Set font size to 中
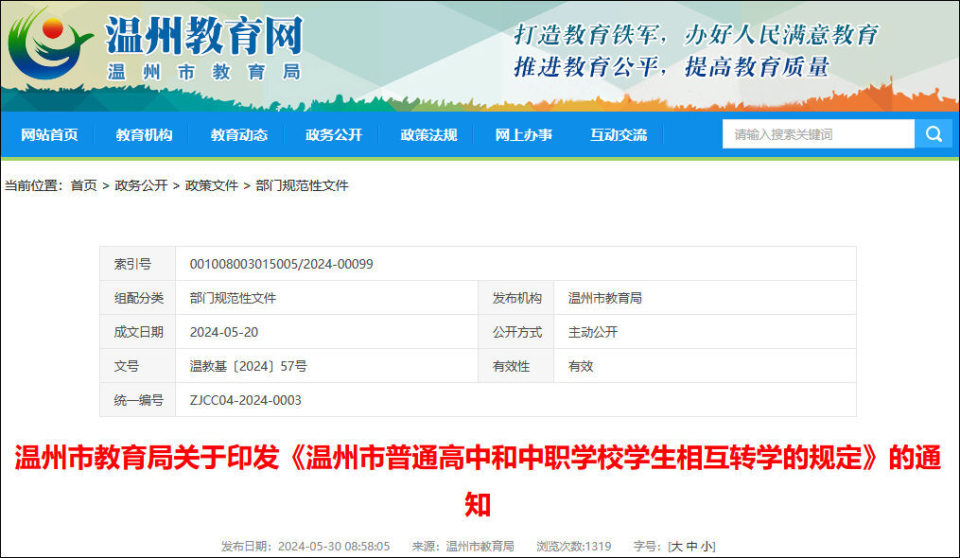This screenshot has width=960, height=558. click(x=692, y=546)
